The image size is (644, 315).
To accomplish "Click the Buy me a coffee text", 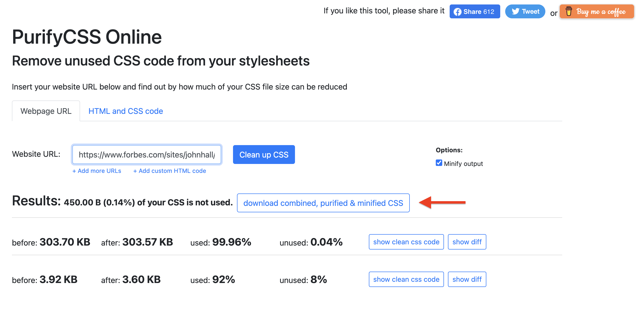I will (601, 11).
